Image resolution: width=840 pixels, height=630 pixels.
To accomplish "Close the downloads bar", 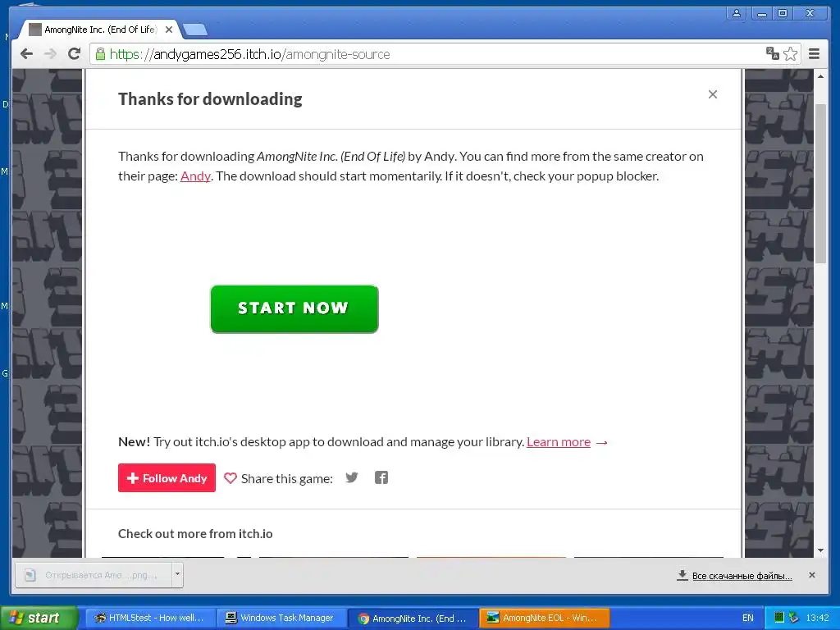I will click(811, 575).
